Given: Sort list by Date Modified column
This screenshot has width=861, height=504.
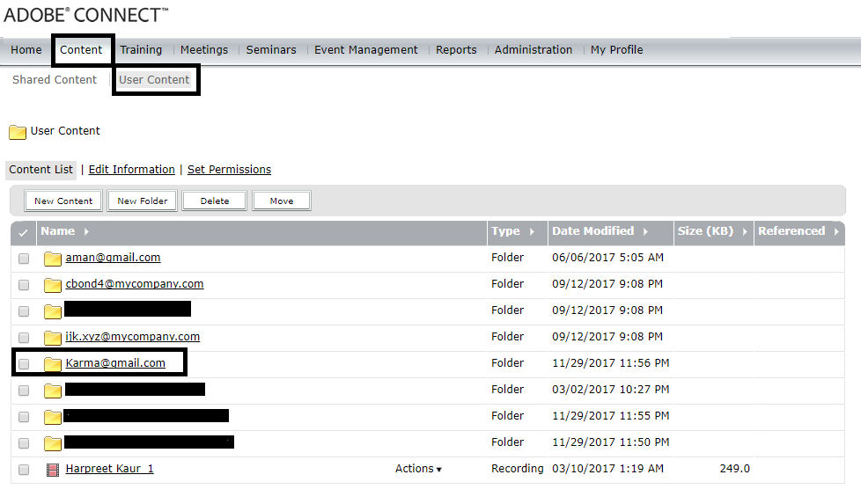Looking at the screenshot, I should pyautogui.click(x=599, y=231).
